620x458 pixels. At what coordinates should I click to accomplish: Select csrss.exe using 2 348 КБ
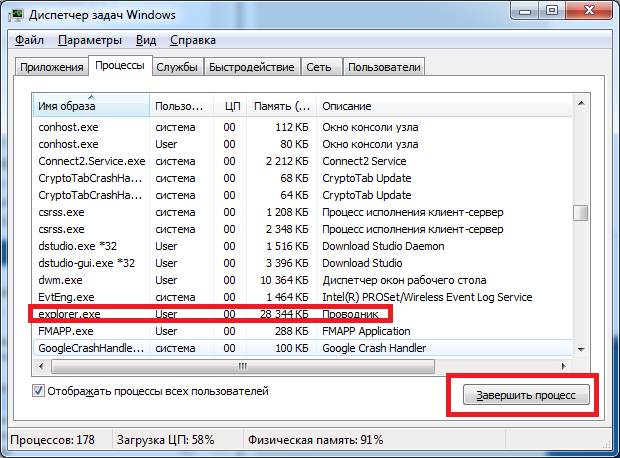303,229
